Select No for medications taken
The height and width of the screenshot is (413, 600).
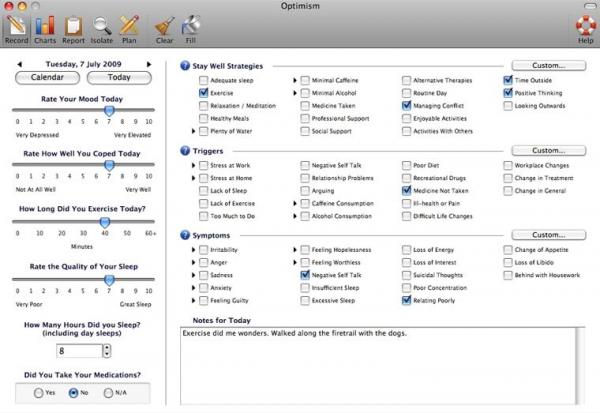73,393
